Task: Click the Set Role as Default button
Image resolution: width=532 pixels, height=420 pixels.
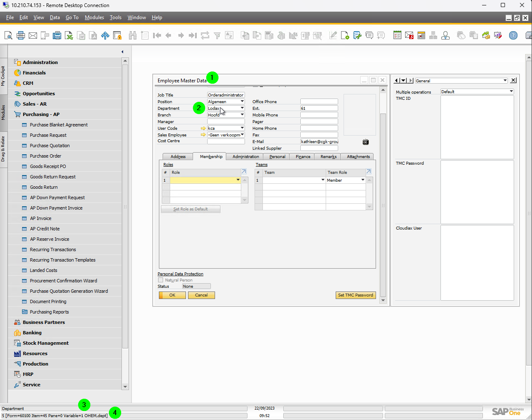Action: [191, 209]
